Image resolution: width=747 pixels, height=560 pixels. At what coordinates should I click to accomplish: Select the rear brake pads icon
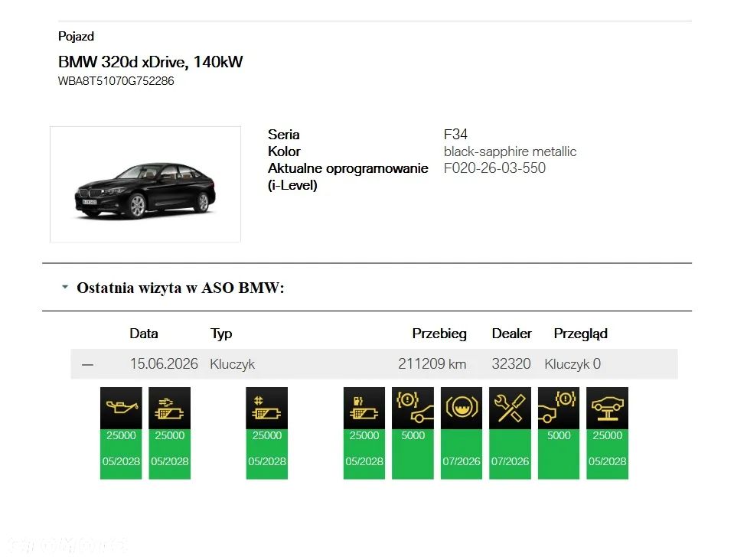559,408
